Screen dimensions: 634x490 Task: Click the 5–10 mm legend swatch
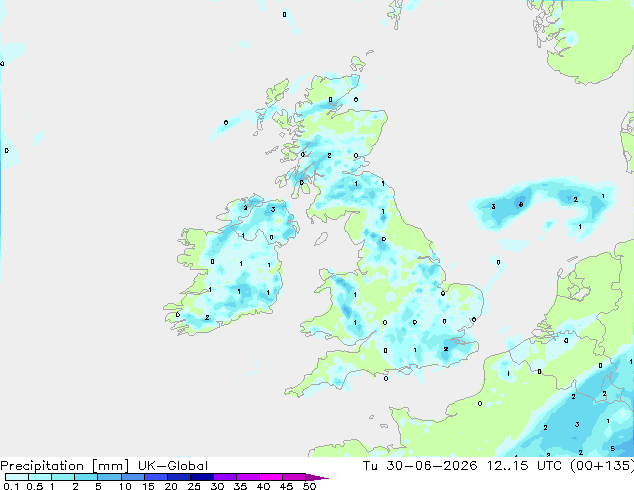109,477
